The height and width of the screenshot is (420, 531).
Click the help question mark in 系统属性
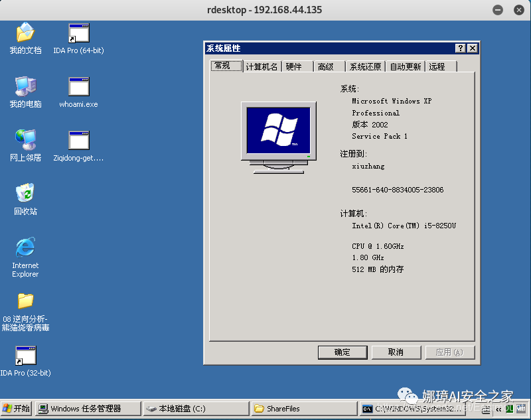(x=460, y=48)
